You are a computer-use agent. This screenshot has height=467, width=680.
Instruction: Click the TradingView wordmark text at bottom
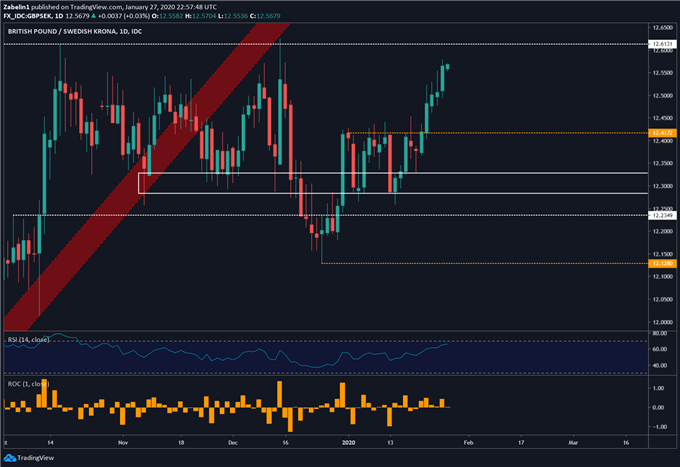coord(36,457)
